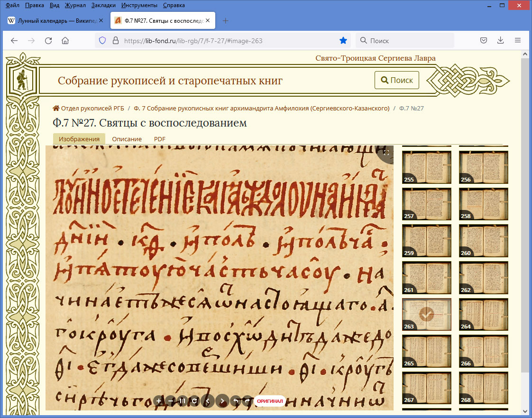
Task: Reload the current page
Action: point(48,41)
